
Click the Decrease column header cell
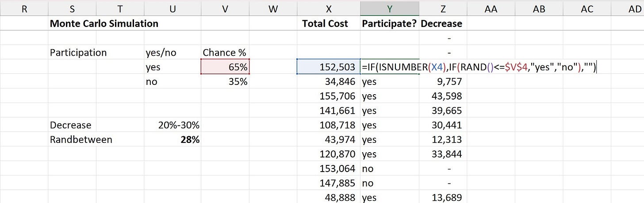443,23
